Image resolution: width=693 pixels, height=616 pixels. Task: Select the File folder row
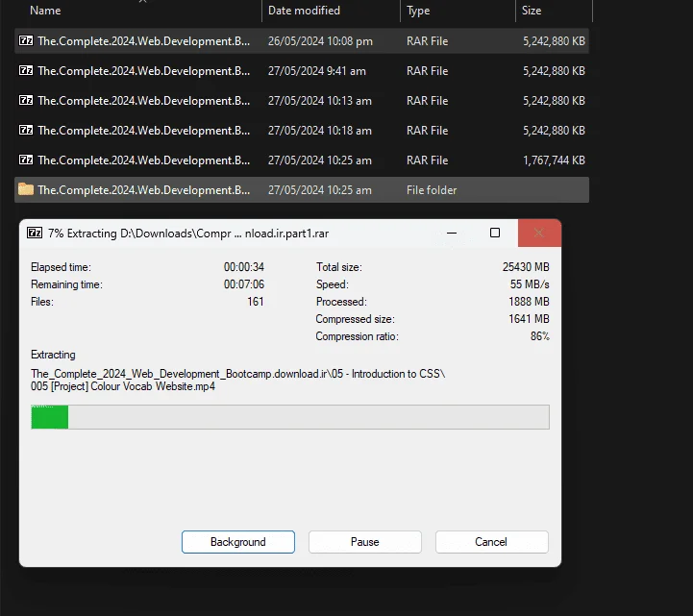tap(302, 190)
